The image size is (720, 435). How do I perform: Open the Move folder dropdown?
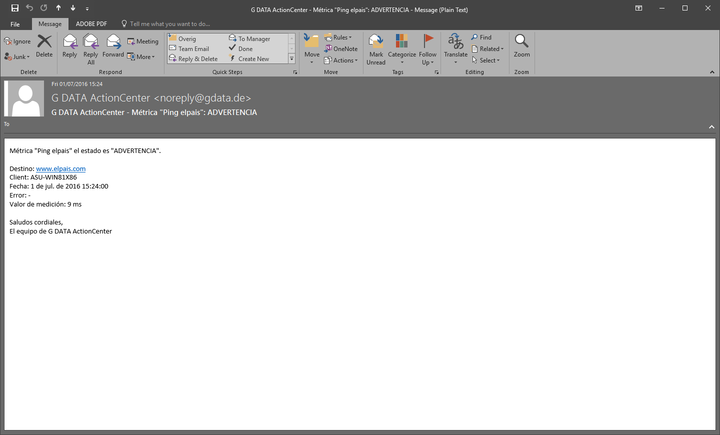coord(312,49)
